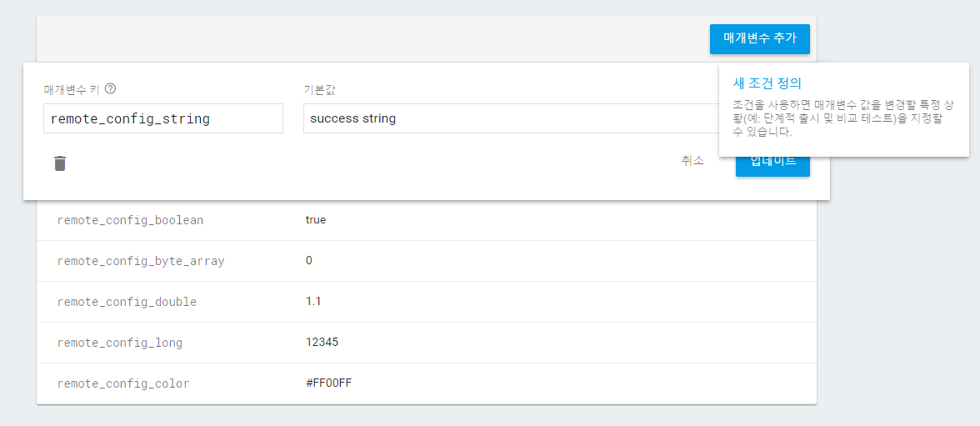980x426 pixels.
Task: Click the 12345 long value
Action: 322,343
